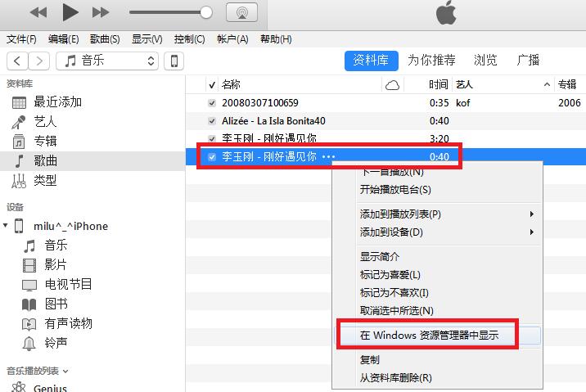Viewport: 586px width, 392px height.
Task: Select the milu^_^iPhone device entry
Action: click(x=70, y=226)
